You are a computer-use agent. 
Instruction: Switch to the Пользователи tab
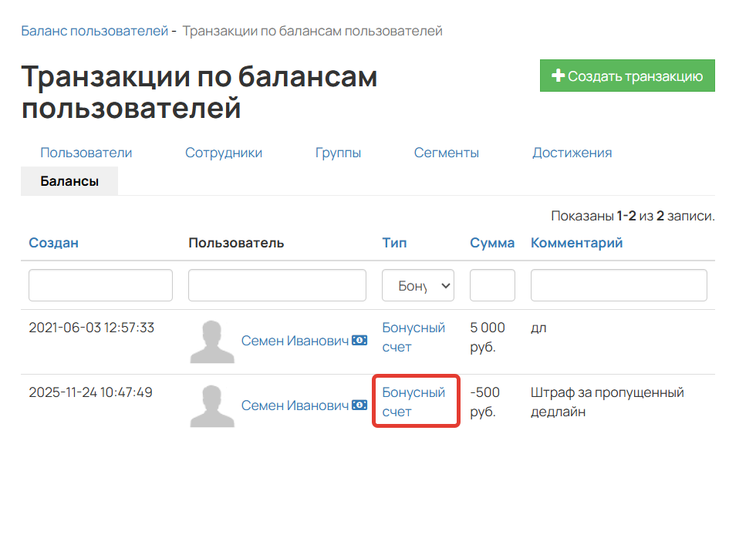pyautogui.click(x=88, y=153)
